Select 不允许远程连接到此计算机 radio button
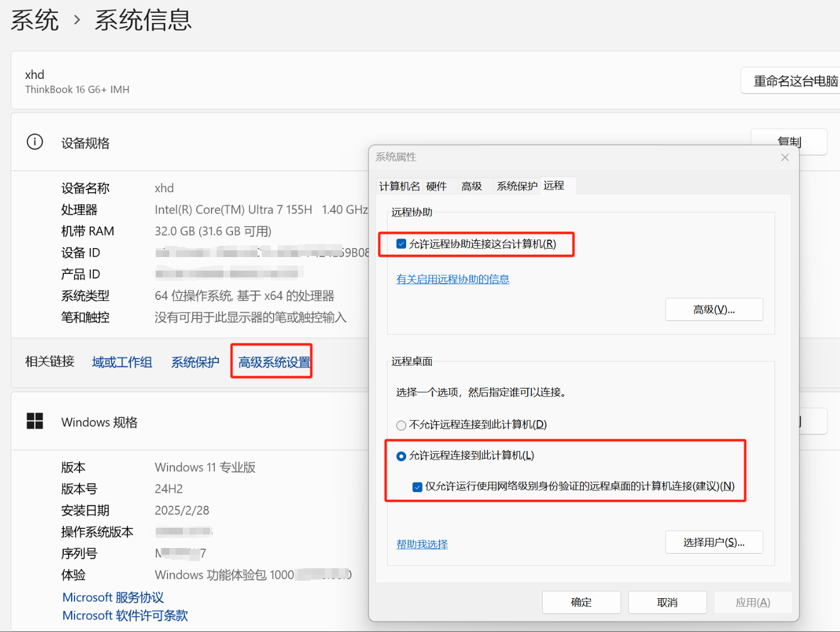Image resolution: width=840 pixels, height=632 pixels. (x=401, y=425)
